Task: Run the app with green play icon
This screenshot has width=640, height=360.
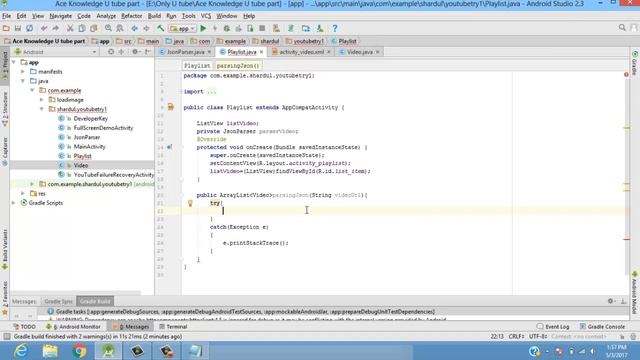Action: point(203,28)
